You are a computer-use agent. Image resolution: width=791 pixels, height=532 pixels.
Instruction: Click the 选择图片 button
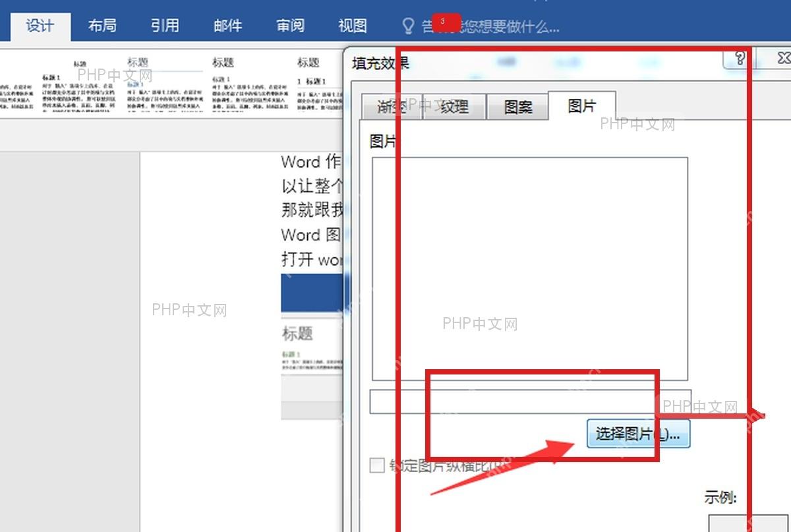[x=638, y=434]
